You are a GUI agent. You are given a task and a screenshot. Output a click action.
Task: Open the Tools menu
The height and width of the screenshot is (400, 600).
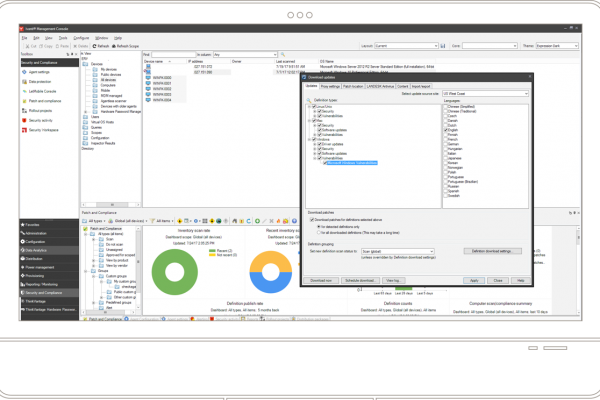(x=63, y=38)
